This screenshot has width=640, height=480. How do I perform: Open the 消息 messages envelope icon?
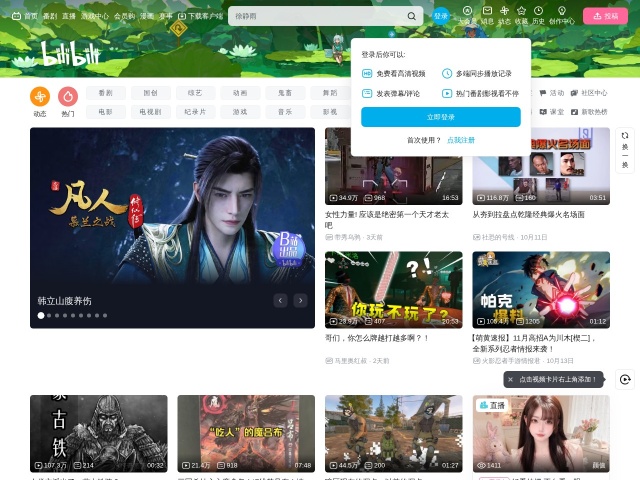(487, 11)
